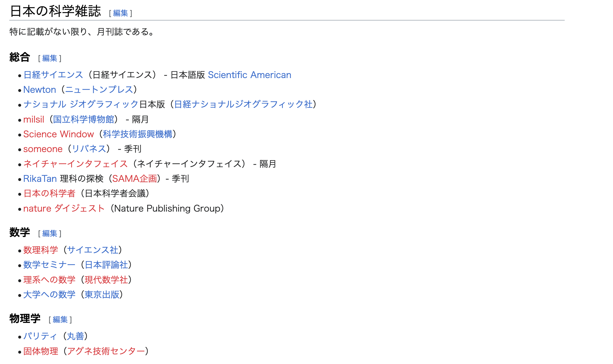Open the パリティ magazine link

click(x=40, y=336)
